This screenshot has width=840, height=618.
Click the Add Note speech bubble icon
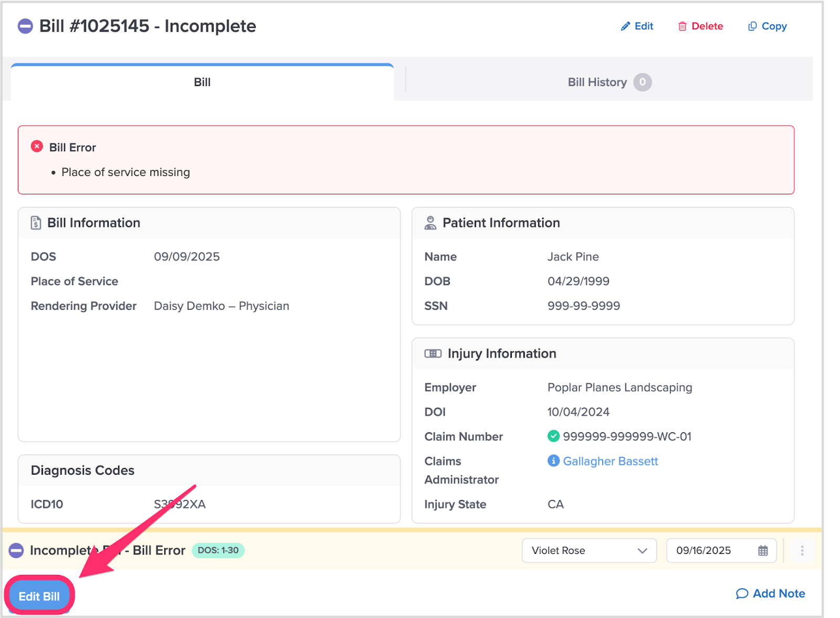741,593
